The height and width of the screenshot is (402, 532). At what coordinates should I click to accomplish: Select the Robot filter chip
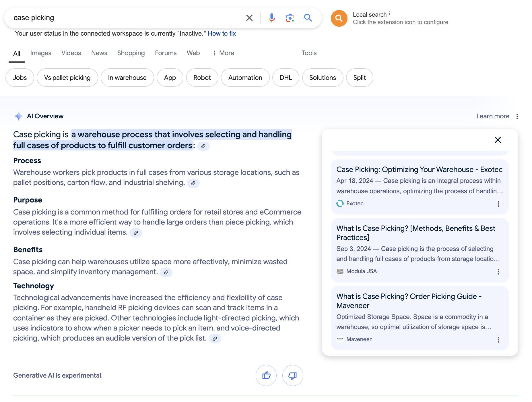pos(202,78)
